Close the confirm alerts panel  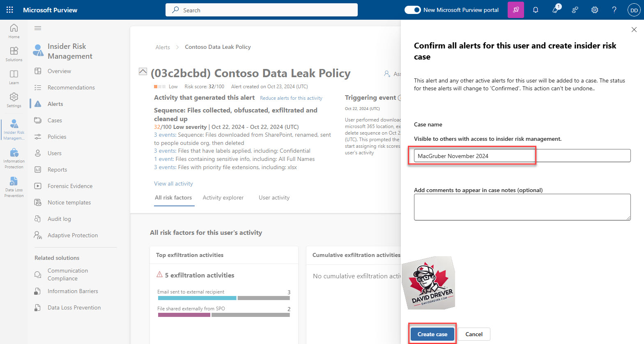634,30
